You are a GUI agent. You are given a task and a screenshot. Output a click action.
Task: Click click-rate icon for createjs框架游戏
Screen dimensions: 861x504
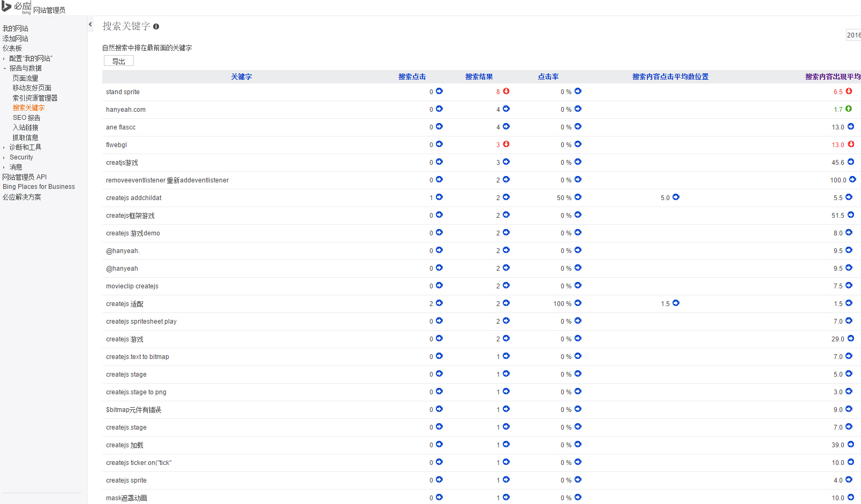[578, 215]
